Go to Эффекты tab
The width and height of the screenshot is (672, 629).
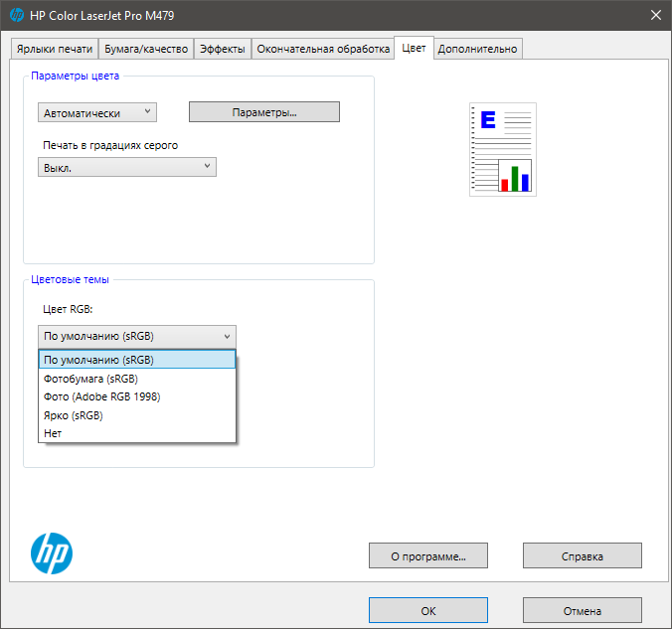pos(223,49)
